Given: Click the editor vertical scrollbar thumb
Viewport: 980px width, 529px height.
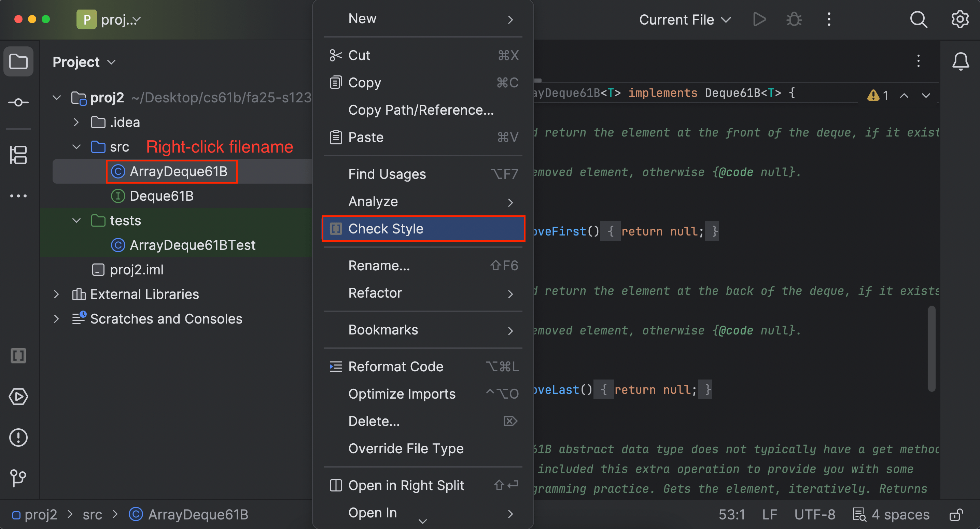Looking at the screenshot, I should click(x=931, y=348).
